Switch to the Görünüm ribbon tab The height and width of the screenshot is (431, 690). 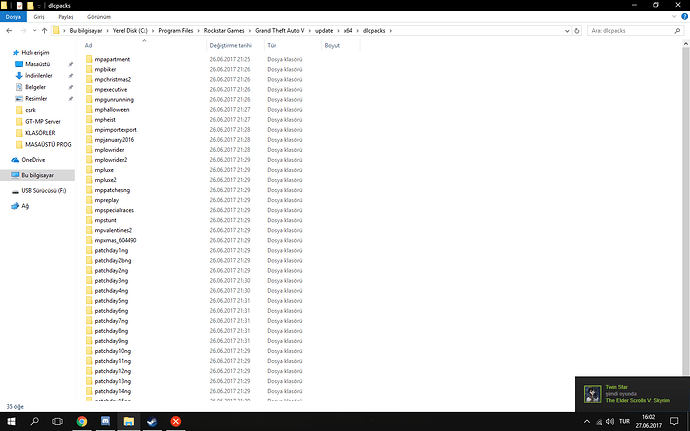click(99, 17)
